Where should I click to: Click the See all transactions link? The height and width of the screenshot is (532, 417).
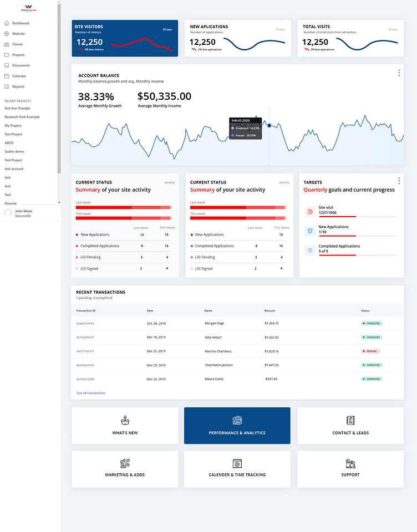tap(90, 393)
